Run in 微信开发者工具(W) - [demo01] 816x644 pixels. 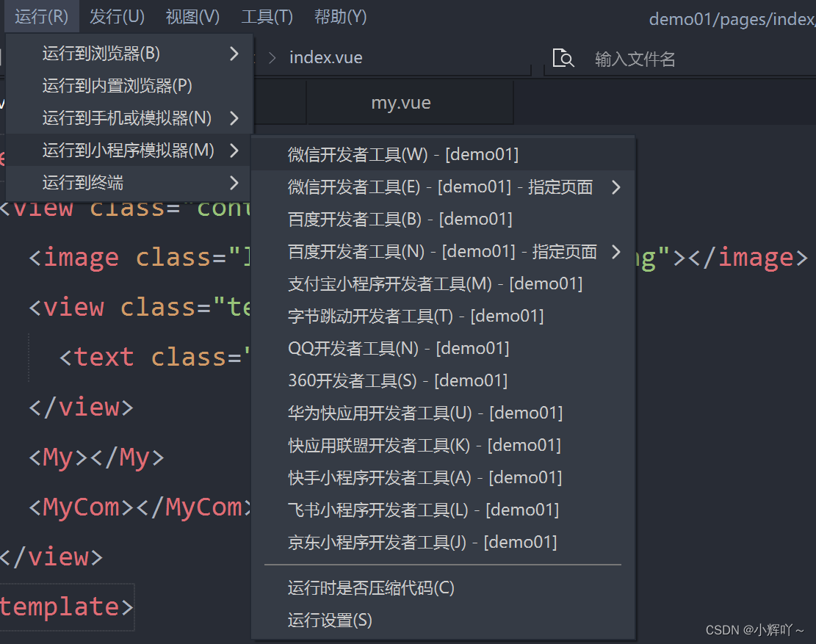click(x=443, y=154)
